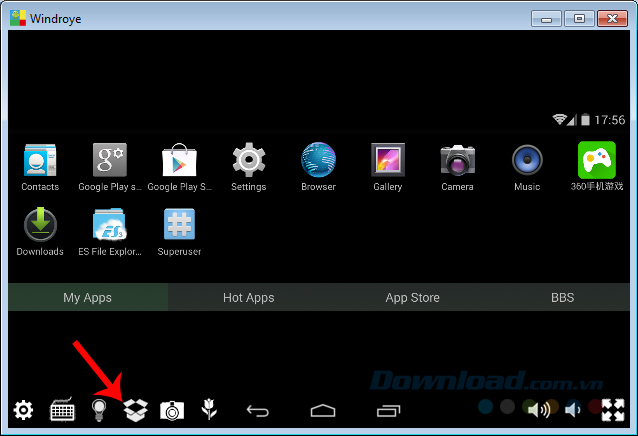638x436 pixels.
Task: Toggle fullscreen with the expand arrows icon
Action: pyautogui.click(x=613, y=410)
